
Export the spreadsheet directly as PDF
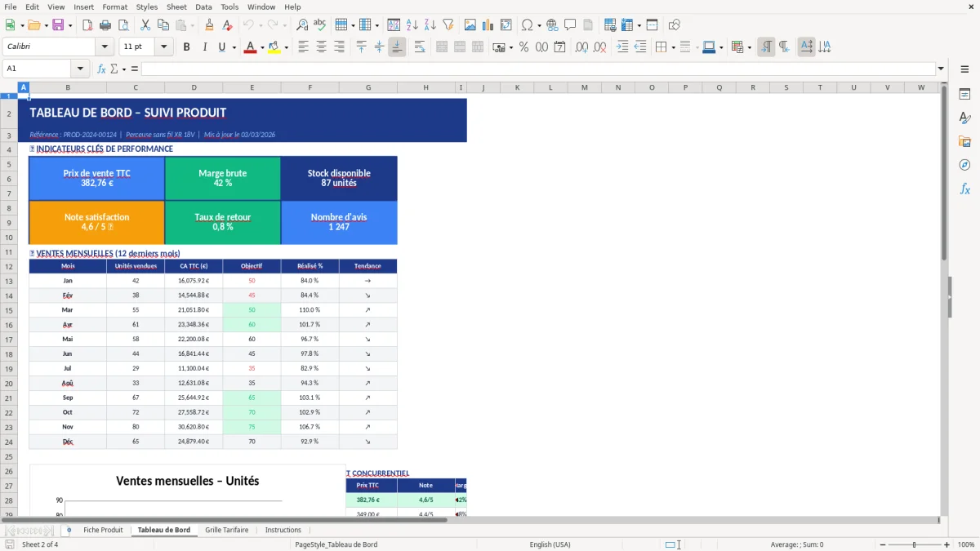pyautogui.click(x=88, y=24)
